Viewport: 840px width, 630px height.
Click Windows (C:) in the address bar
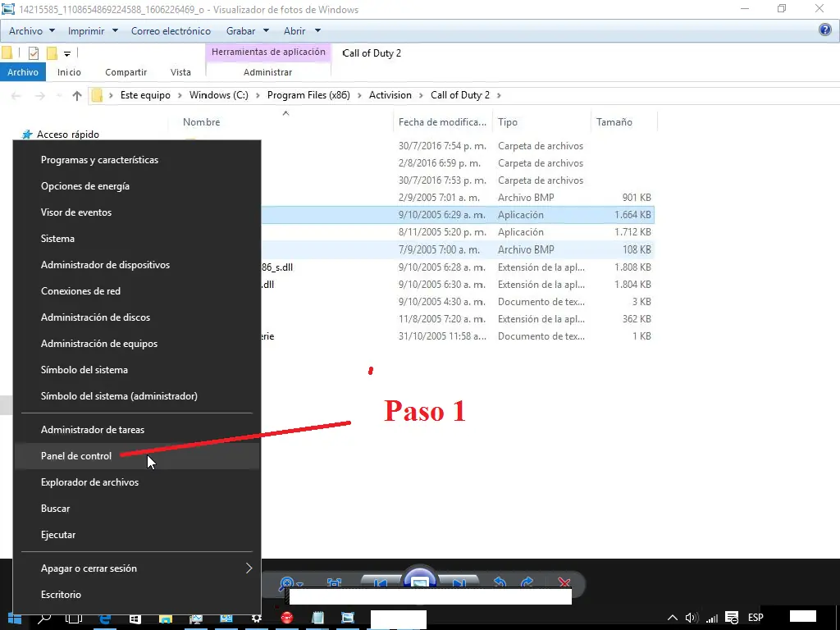coord(218,95)
